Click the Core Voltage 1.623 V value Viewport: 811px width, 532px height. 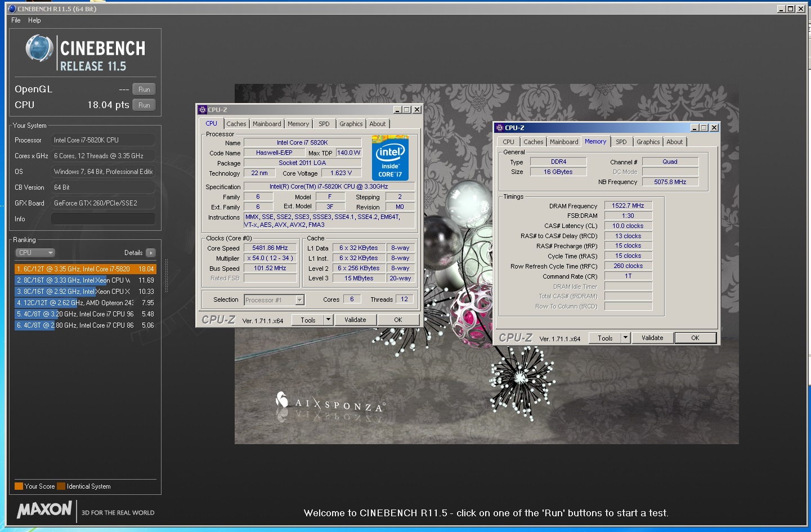click(x=341, y=173)
